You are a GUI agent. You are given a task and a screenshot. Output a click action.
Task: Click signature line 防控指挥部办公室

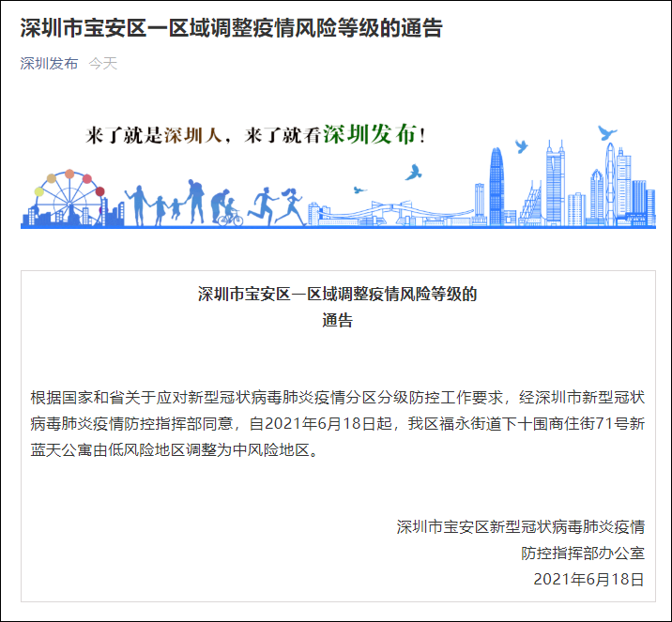pos(583,553)
